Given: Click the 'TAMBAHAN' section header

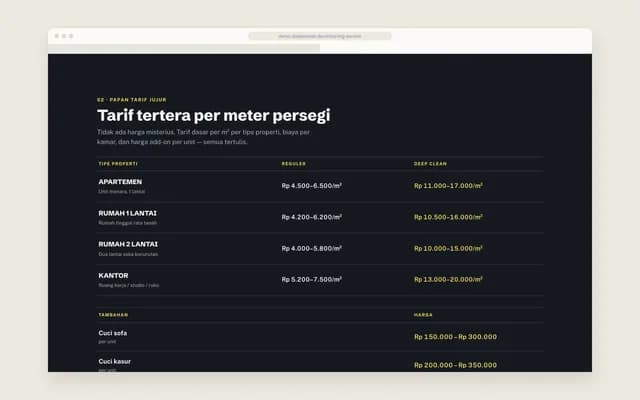Looking at the screenshot, I should pyautogui.click(x=113, y=315).
